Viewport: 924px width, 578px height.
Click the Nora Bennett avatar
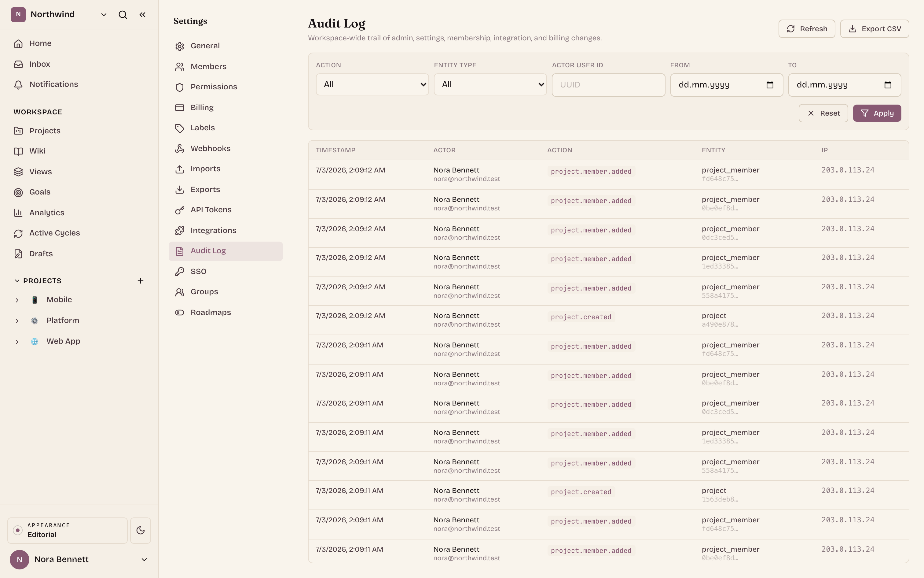[x=20, y=560]
